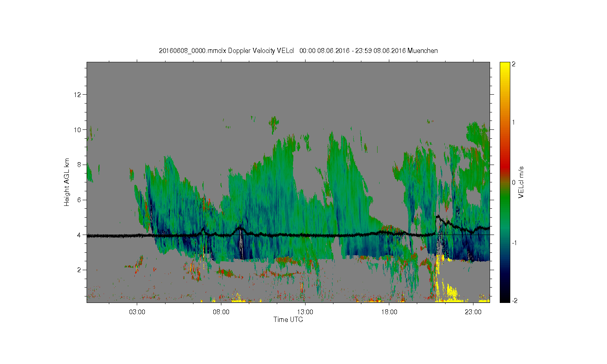
Task: Click the height tick label 4
Action: click(x=79, y=235)
